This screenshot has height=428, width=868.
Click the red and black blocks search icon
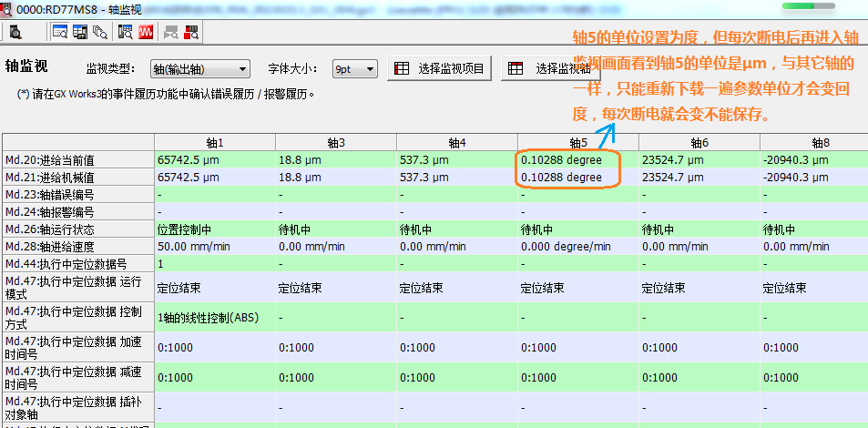point(191,32)
